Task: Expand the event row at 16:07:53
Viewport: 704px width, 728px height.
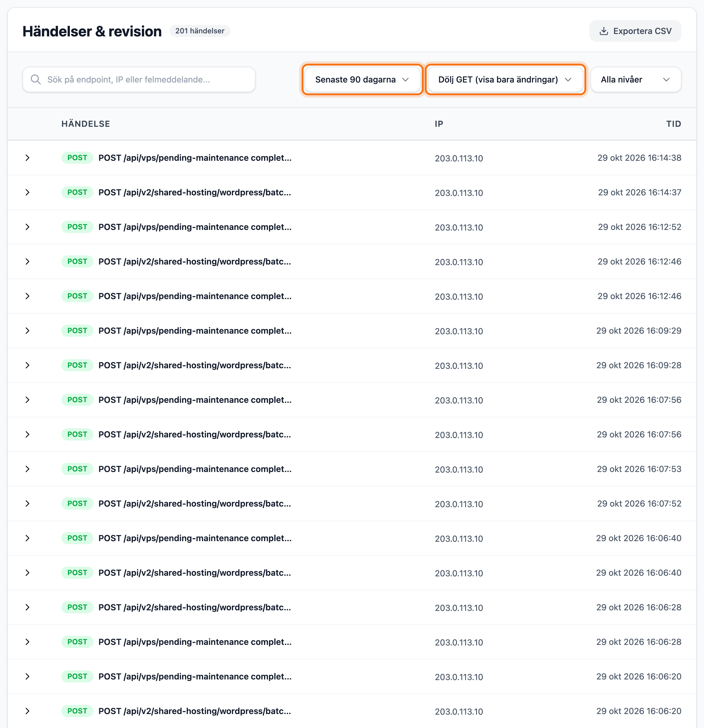Action: coord(27,469)
